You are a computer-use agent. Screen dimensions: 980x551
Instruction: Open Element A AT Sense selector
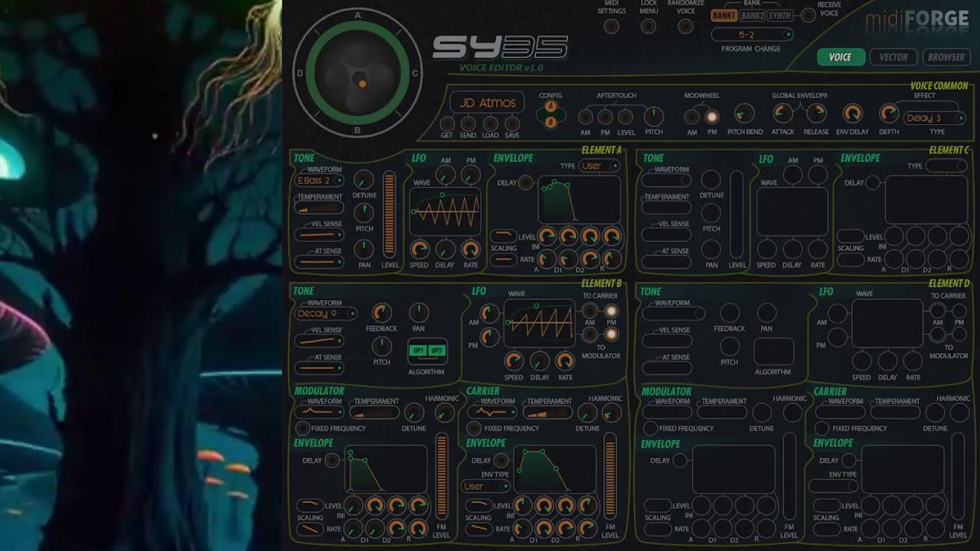click(x=319, y=262)
